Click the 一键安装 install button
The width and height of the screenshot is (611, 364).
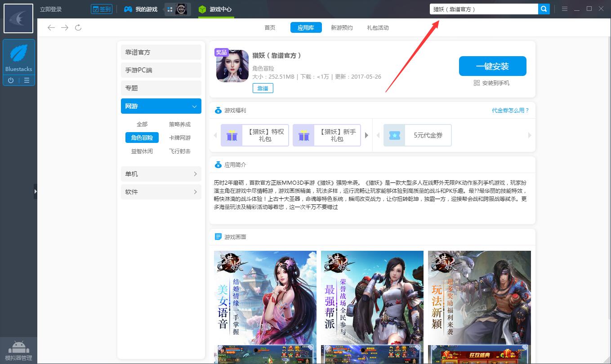point(492,66)
